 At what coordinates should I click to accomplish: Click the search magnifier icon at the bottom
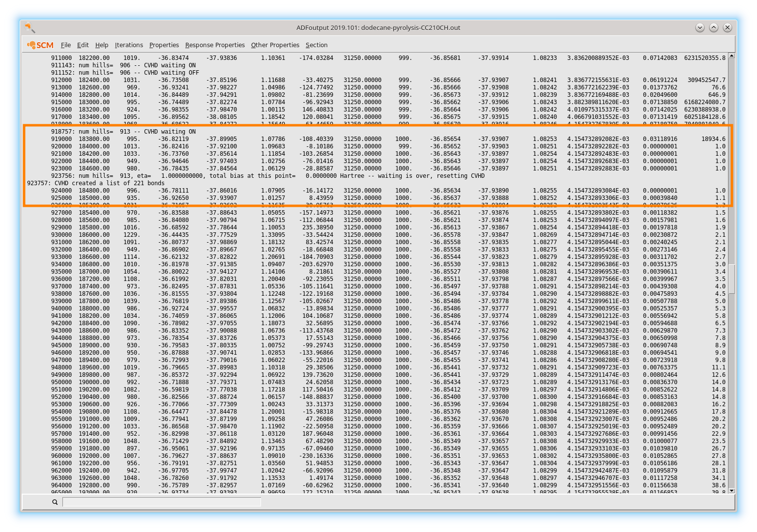[x=54, y=502]
